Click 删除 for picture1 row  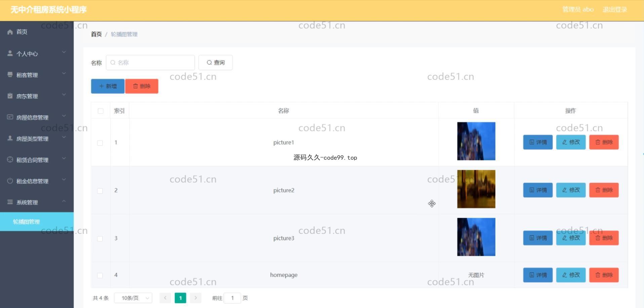point(604,142)
